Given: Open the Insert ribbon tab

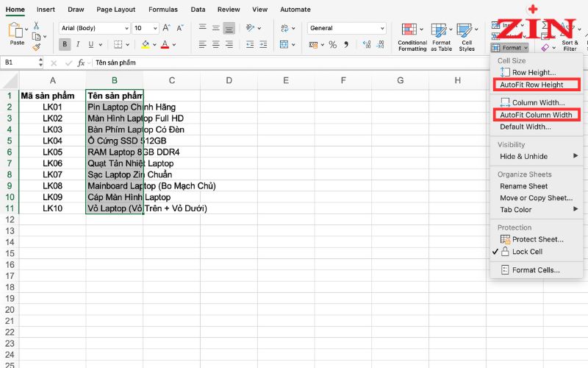Looking at the screenshot, I should point(46,10).
